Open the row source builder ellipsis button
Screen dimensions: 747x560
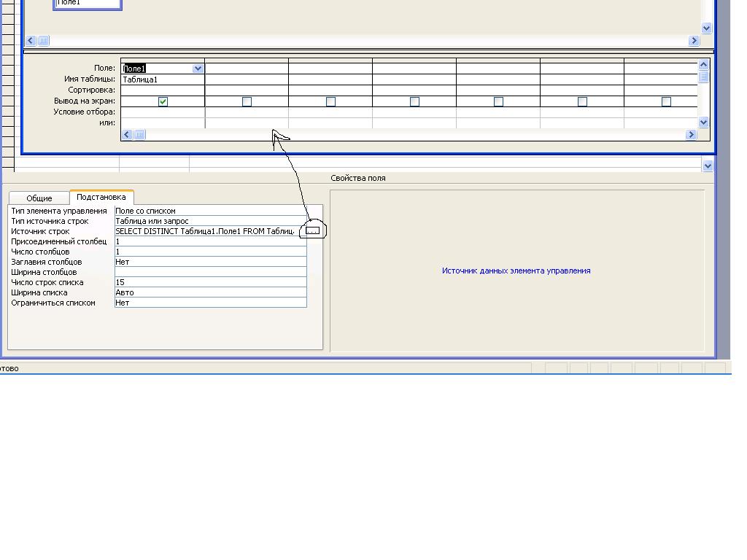[312, 230]
